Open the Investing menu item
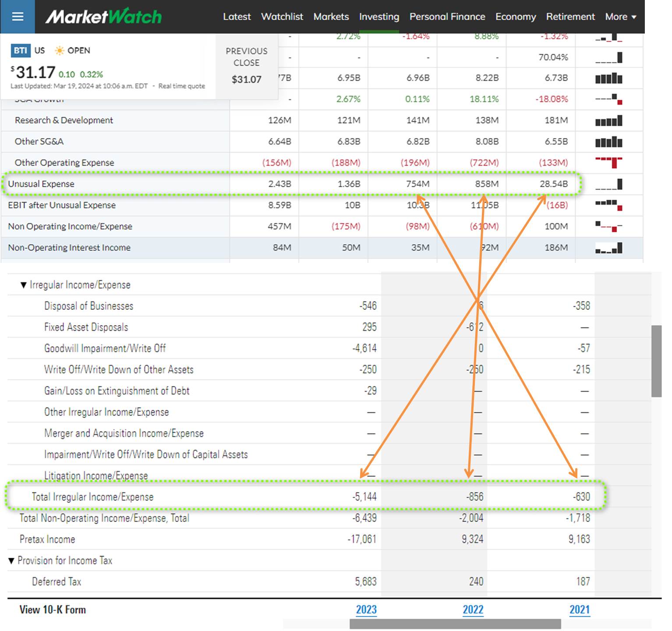The height and width of the screenshot is (631, 672). 379,17
